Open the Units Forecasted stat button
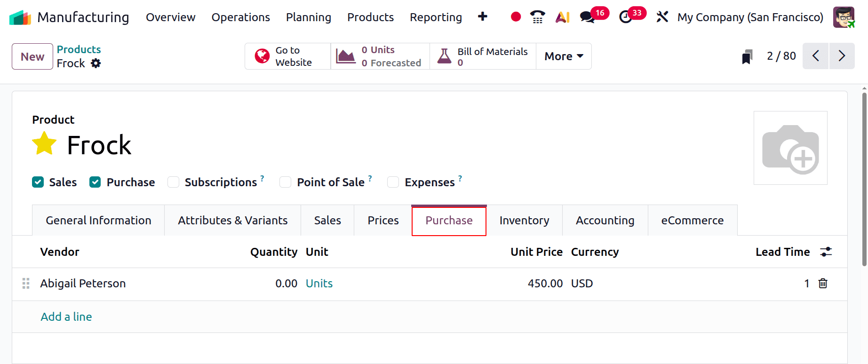Image resolution: width=868 pixels, height=364 pixels. coord(380,56)
